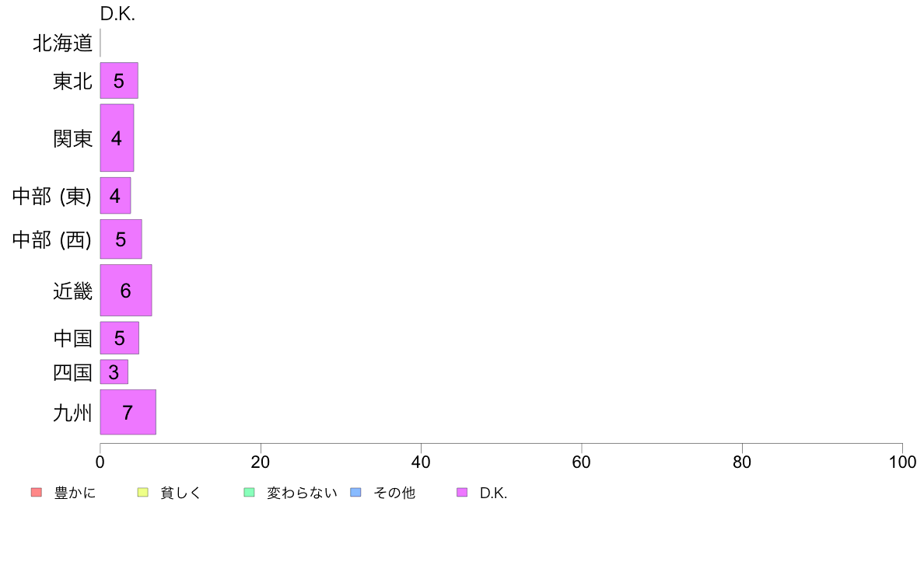Select the 関東 bar showing 4
The width and height of the screenshot is (924, 572).
pos(117,138)
